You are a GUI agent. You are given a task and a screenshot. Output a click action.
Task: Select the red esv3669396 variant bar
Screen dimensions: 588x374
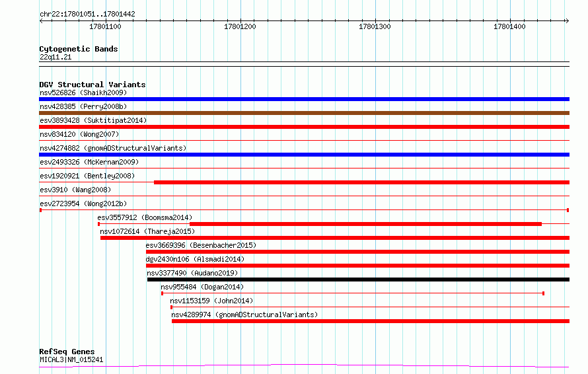(357, 252)
